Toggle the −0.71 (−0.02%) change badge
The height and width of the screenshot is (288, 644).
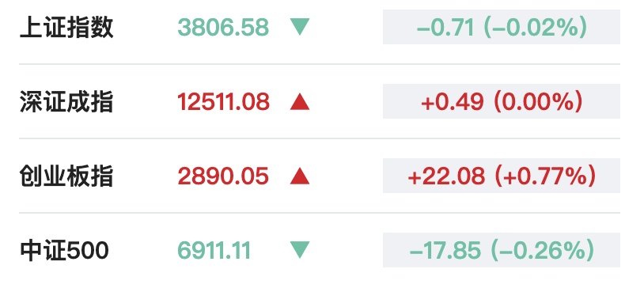502,27
